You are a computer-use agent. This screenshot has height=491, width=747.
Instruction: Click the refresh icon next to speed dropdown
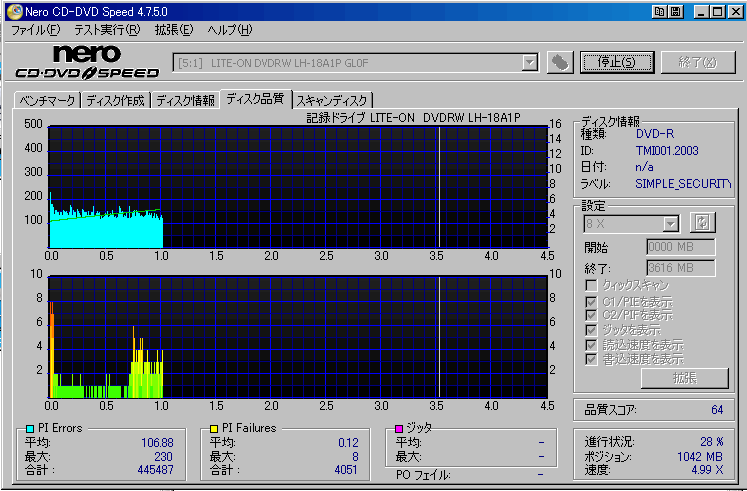pyautogui.click(x=703, y=222)
